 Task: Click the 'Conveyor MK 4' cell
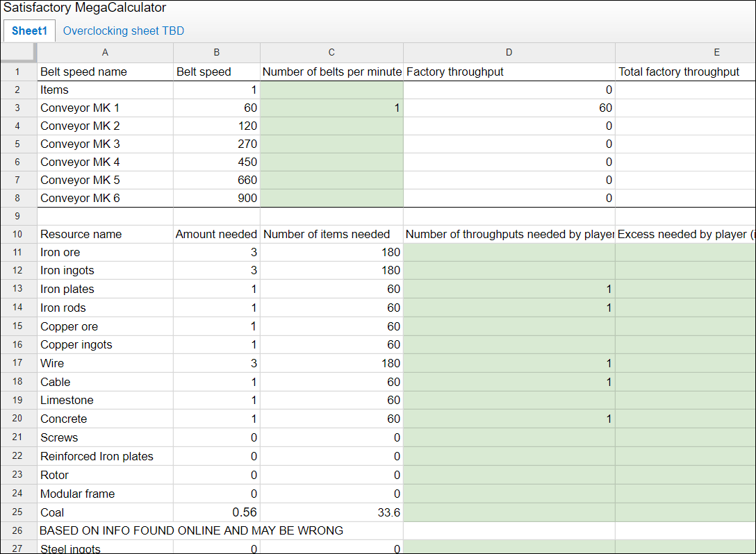pos(105,162)
